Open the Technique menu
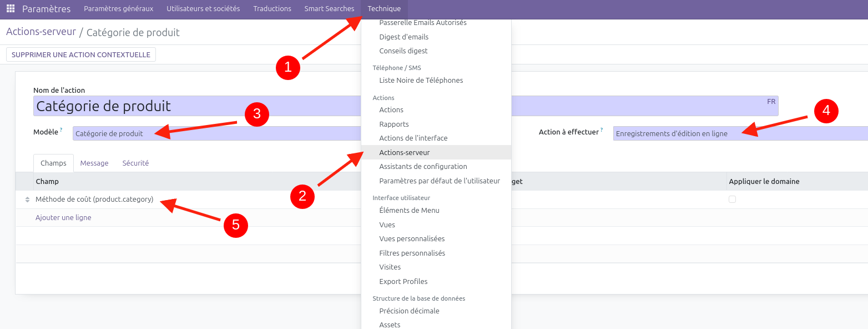Viewport: 868px width, 329px height. [384, 9]
